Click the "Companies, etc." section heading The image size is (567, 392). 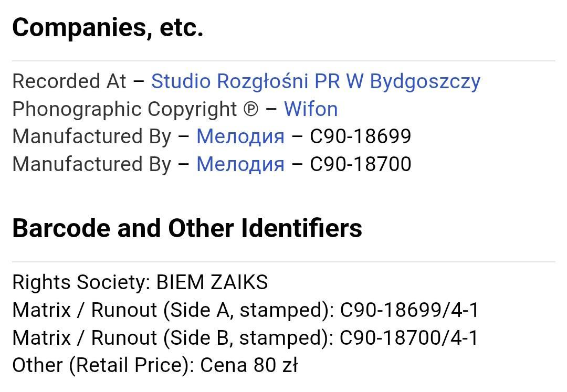108,27
